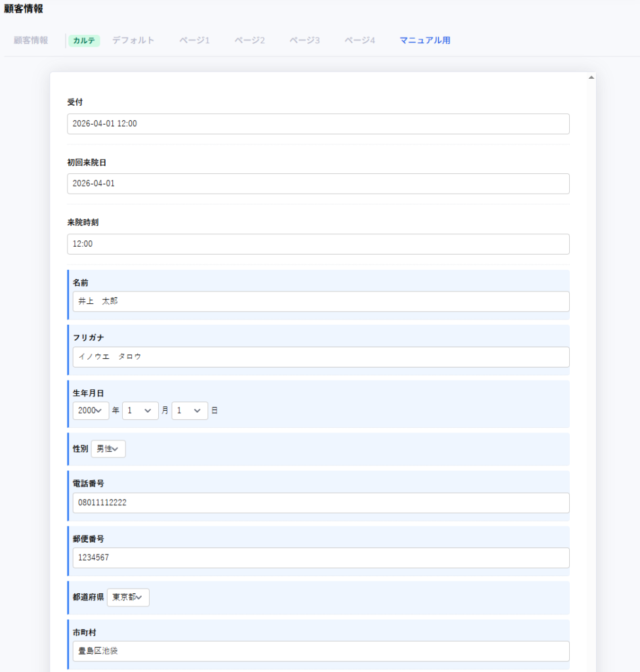Open the 性別 dropdown set to 男性
Viewport: 640px width, 672px height.
[108, 449]
